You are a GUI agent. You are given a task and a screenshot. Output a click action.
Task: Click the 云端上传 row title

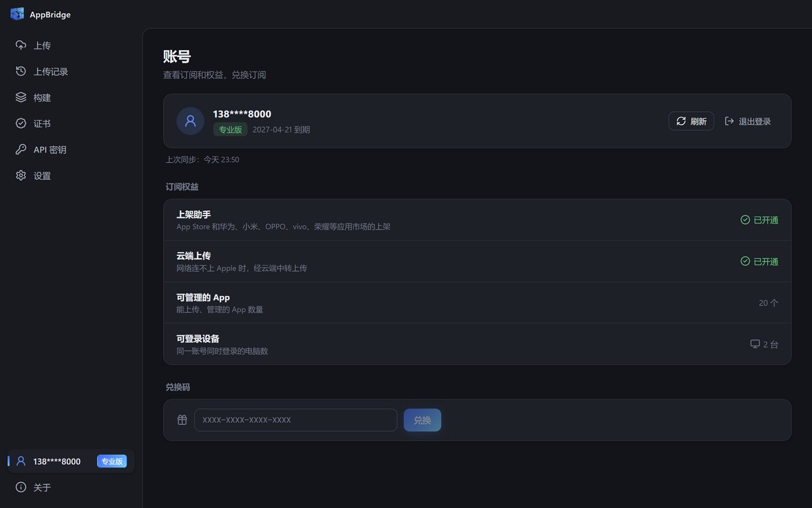(x=194, y=256)
